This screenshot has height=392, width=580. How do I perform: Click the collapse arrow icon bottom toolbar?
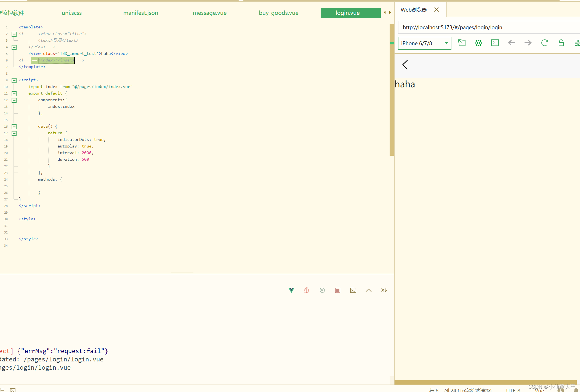tap(369, 290)
